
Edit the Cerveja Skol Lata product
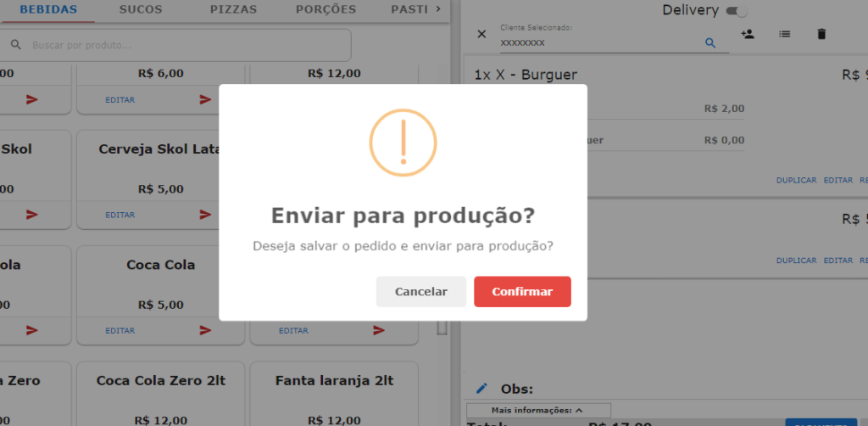point(120,215)
